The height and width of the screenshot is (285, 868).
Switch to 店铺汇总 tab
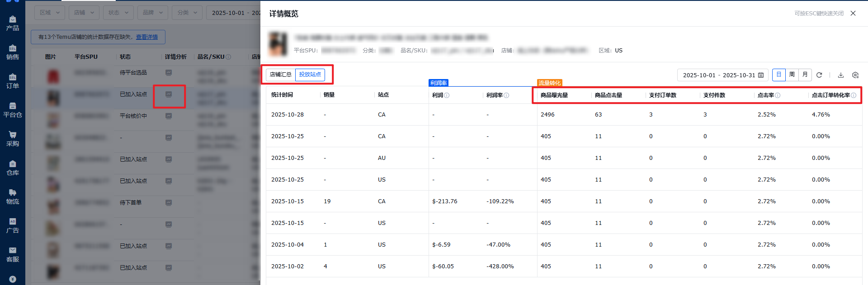pos(281,75)
